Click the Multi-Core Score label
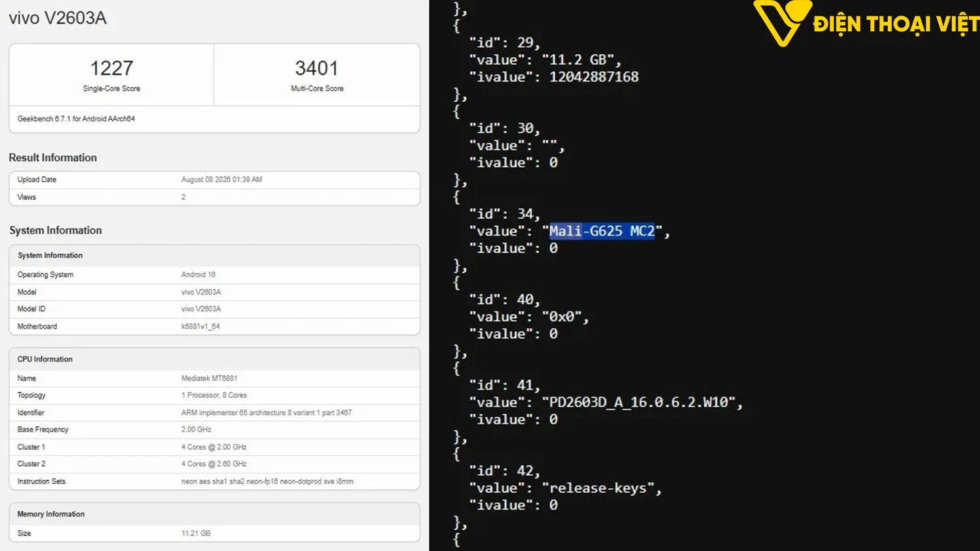Image resolution: width=980 pixels, height=551 pixels. (317, 88)
